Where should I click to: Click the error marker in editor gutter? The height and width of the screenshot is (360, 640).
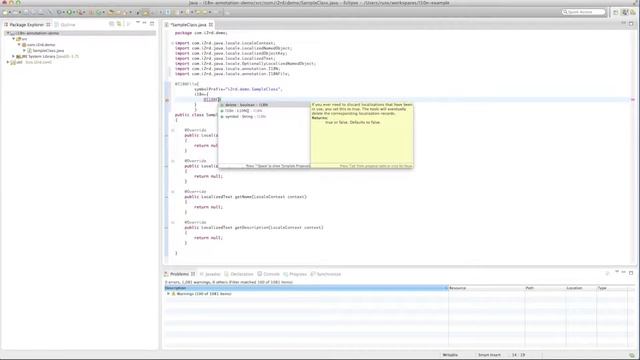coord(167,100)
